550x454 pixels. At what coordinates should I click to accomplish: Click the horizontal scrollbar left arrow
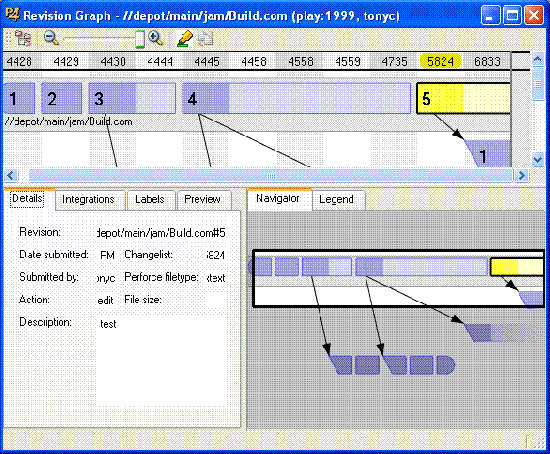click(x=11, y=175)
